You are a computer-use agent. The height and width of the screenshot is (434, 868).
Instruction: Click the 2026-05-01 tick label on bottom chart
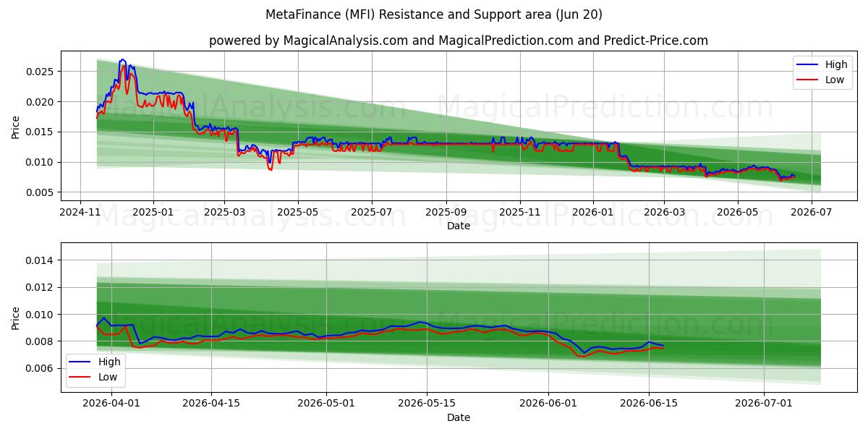coord(326,404)
